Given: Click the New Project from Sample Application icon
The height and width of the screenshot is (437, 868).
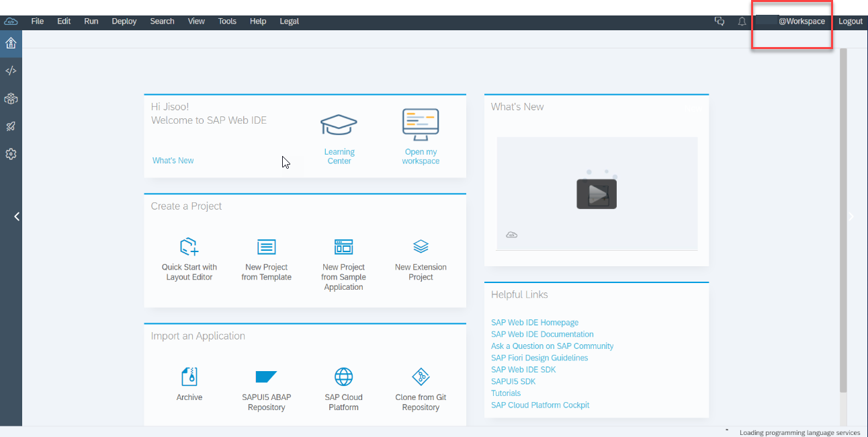Looking at the screenshot, I should pyautogui.click(x=344, y=247).
